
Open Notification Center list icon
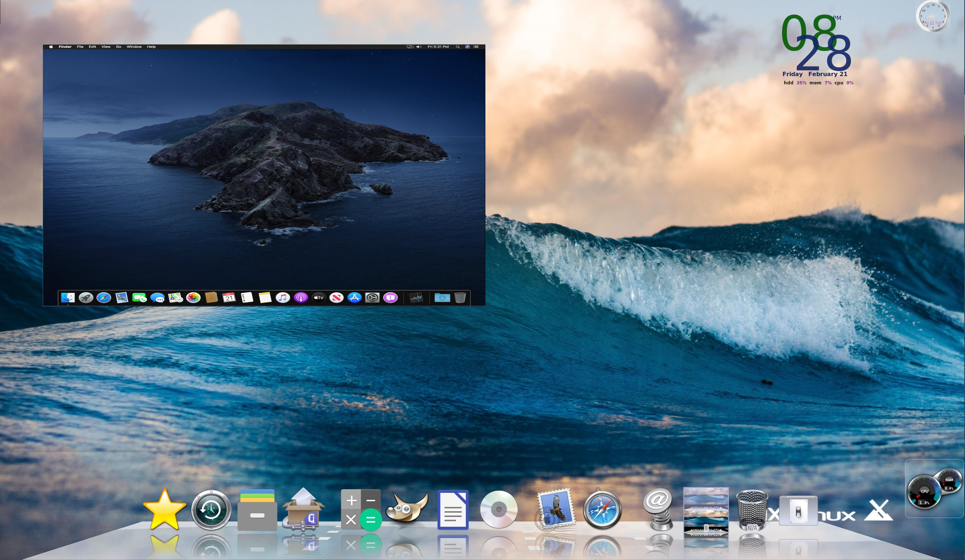[x=476, y=47]
